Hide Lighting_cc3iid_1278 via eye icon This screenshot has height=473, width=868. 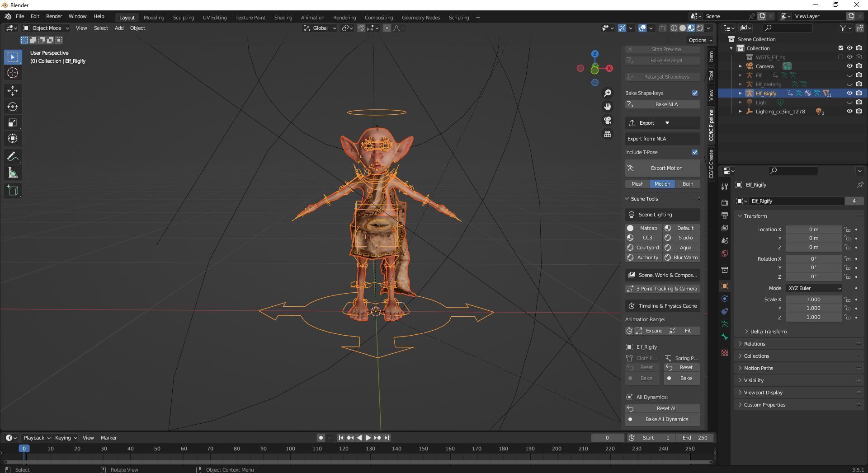pyautogui.click(x=849, y=111)
